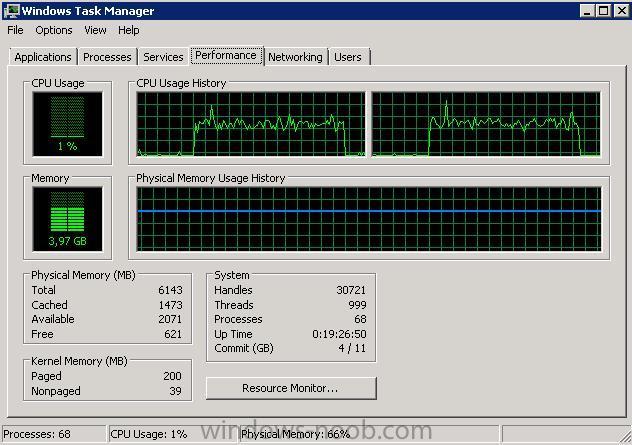Image resolution: width=632 pixels, height=445 pixels.
Task: Click the 'Commit (GB)' label
Action: pyautogui.click(x=244, y=348)
